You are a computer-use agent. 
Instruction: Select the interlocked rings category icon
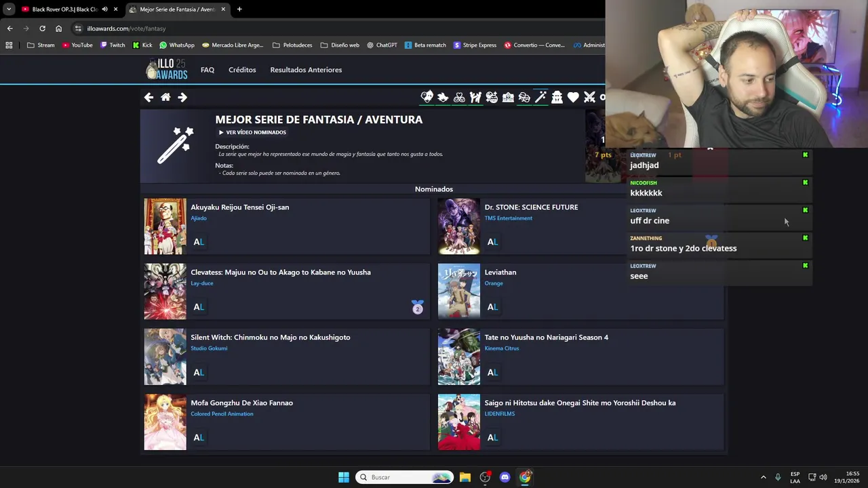[x=459, y=97]
